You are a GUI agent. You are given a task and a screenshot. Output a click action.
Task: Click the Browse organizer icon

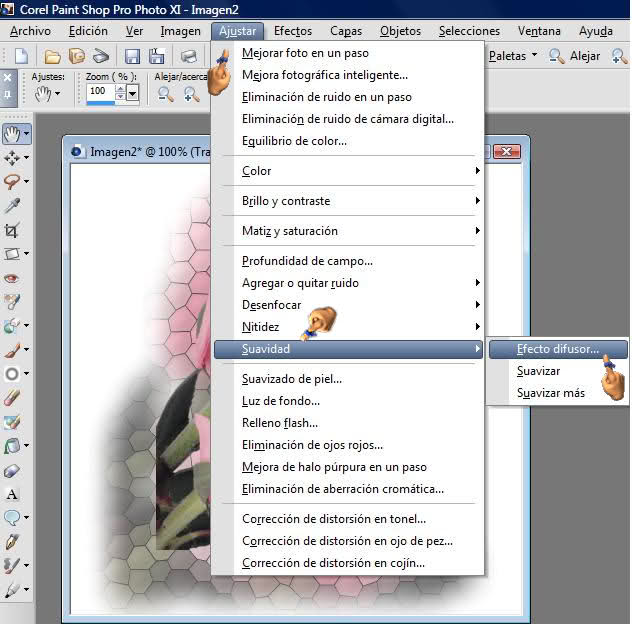[77, 56]
